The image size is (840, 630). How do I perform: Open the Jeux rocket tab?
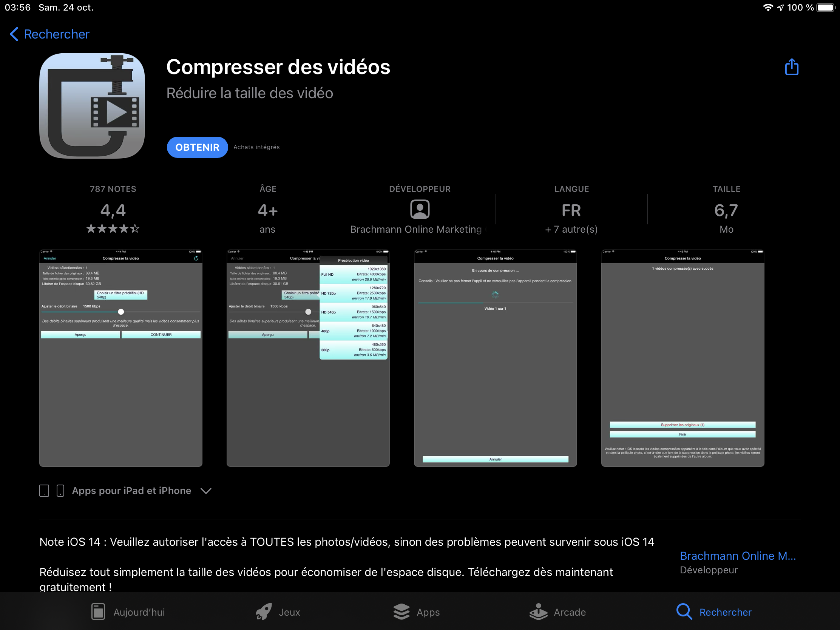coord(278,612)
